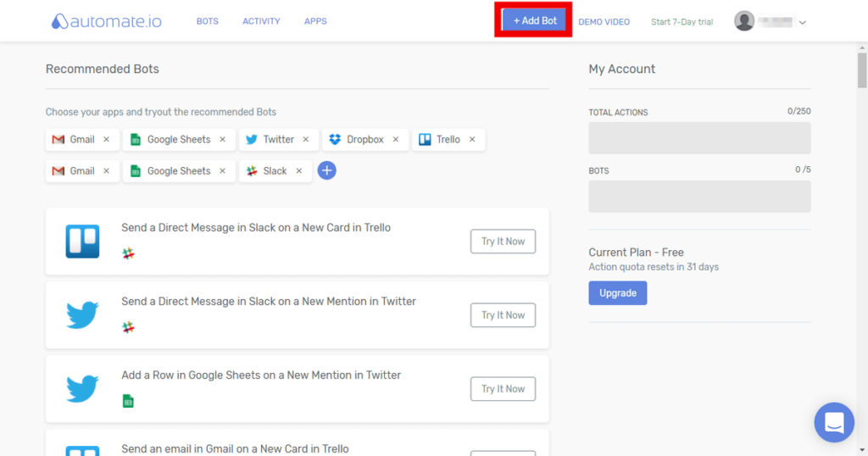Viewport: 868px width, 456px height.
Task: Open 'Send a Direct Message in Slack on a New Card in Trello'
Action: pyautogui.click(x=256, y=227)
